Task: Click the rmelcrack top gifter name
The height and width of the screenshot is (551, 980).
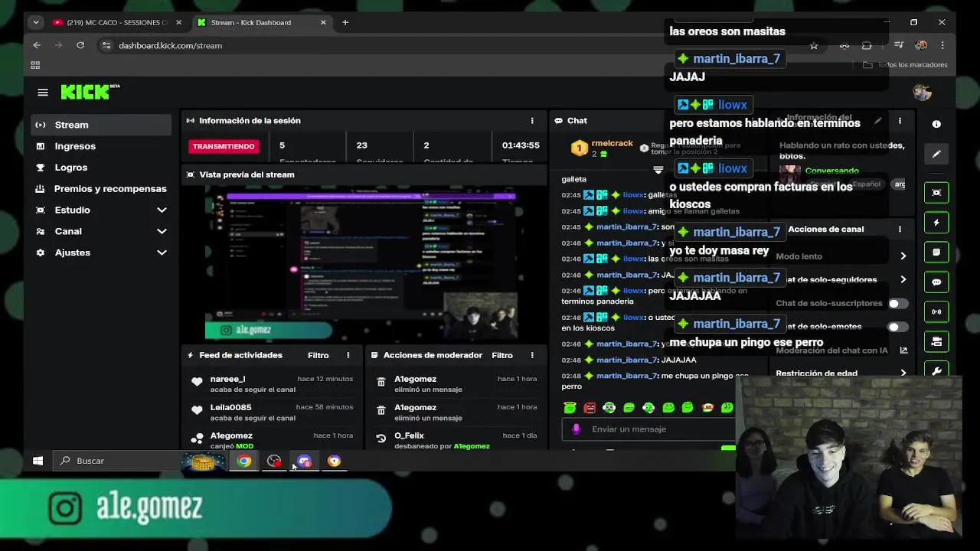Action: coord(612,143)
